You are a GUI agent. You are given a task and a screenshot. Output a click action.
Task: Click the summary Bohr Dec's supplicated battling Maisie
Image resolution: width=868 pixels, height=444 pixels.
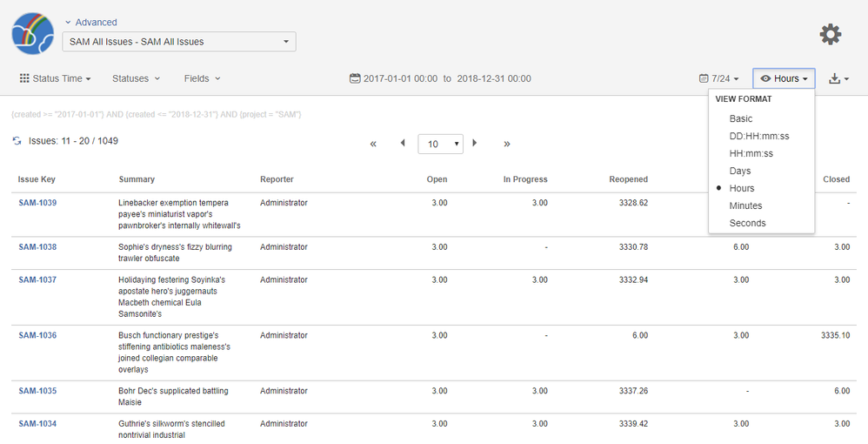point(173,396)
